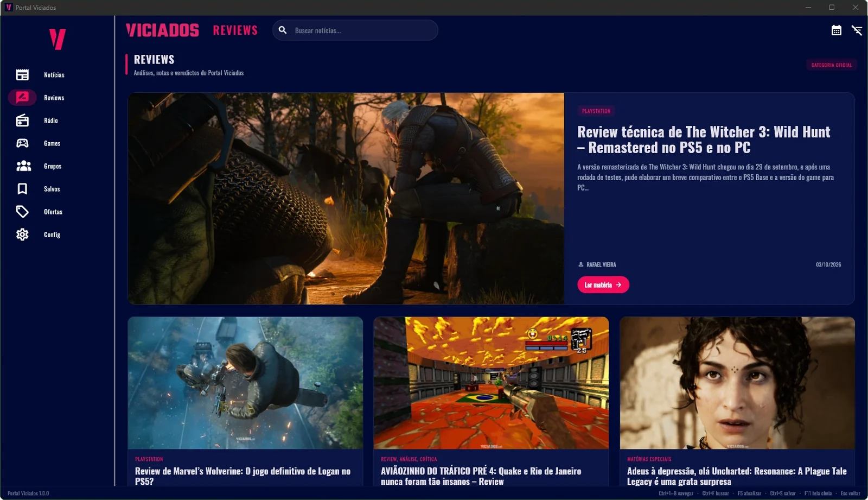Click the author icon beside Rafael Vieira

581,264
